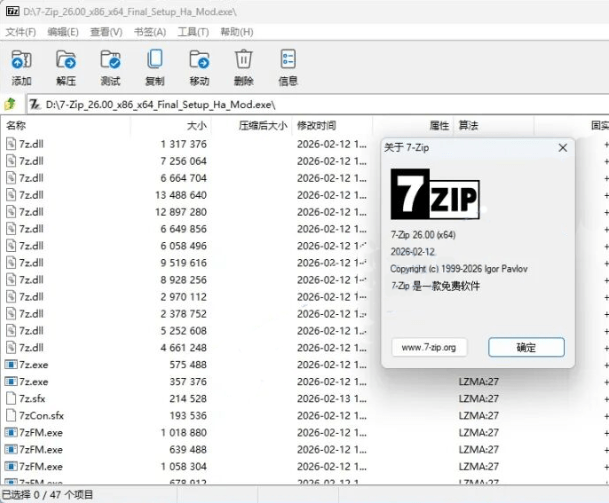Click the 2026-02-12 date in About dialog
This screenshot has width=609, height=503.
[412, 252]
